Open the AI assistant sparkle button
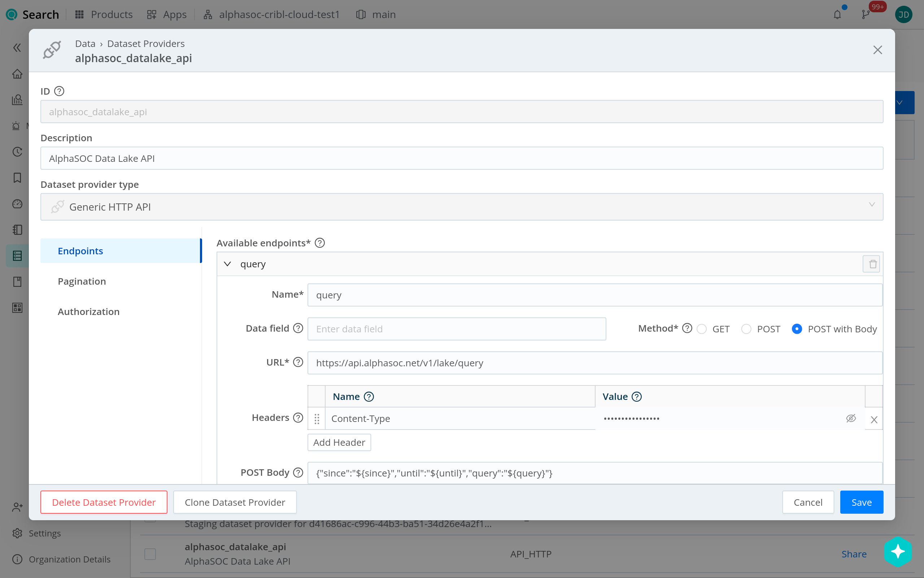This screenshot has width=924, height=578. click(x=898, y=551)
